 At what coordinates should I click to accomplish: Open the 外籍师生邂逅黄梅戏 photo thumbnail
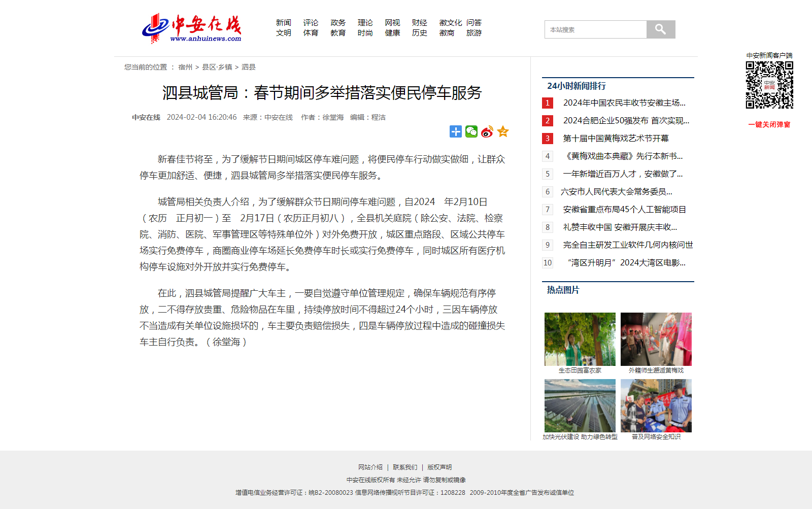656,339
